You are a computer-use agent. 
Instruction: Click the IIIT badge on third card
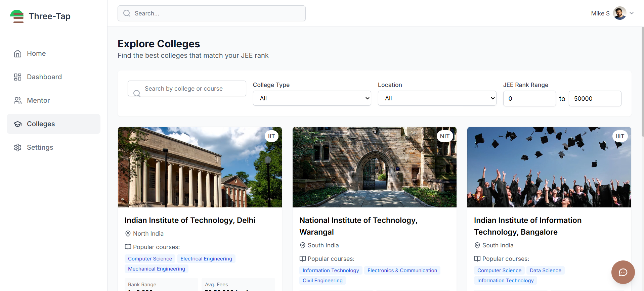620,136
